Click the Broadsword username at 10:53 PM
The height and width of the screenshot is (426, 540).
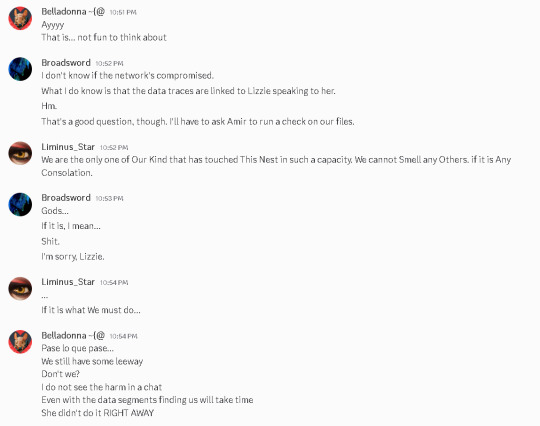point(66,198)
